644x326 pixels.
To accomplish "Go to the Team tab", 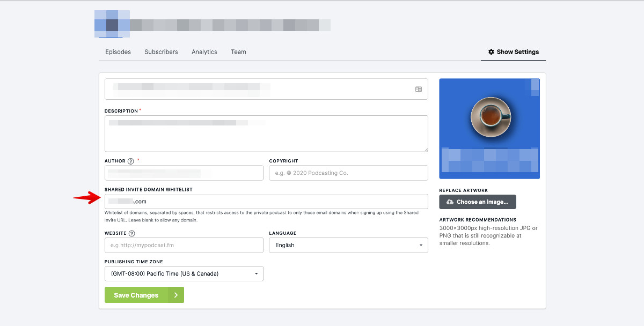I will click(x=238, y=51).
